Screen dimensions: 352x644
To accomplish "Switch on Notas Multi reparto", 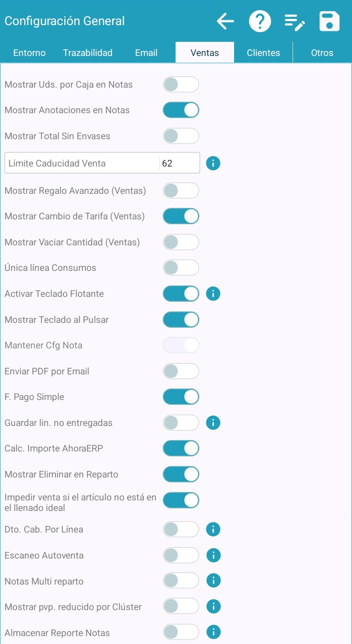I will coord(181,581).
